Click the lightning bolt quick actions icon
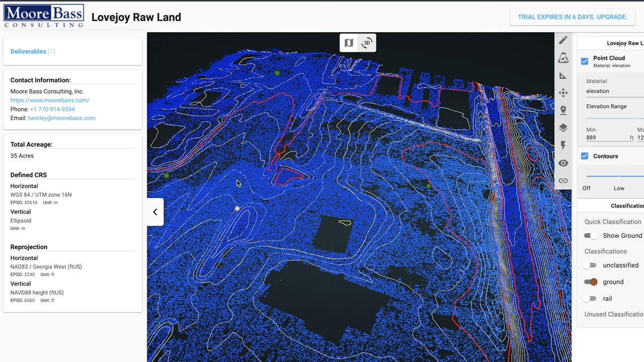The image size is (644, 362). pyautogui.click(x=563, y=145)
